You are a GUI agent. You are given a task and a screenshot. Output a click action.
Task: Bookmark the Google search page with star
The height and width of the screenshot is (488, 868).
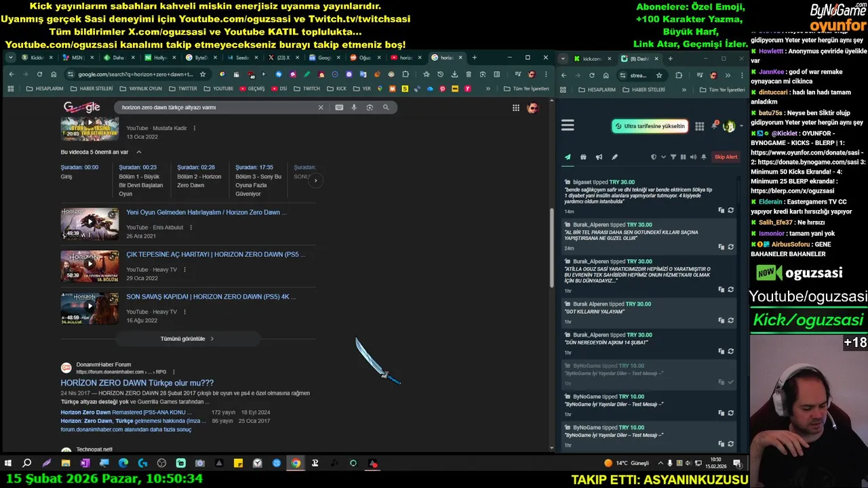203,75
